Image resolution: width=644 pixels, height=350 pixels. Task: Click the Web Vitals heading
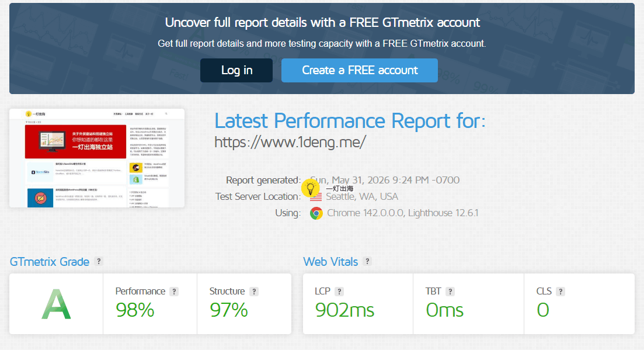(330, 262)
